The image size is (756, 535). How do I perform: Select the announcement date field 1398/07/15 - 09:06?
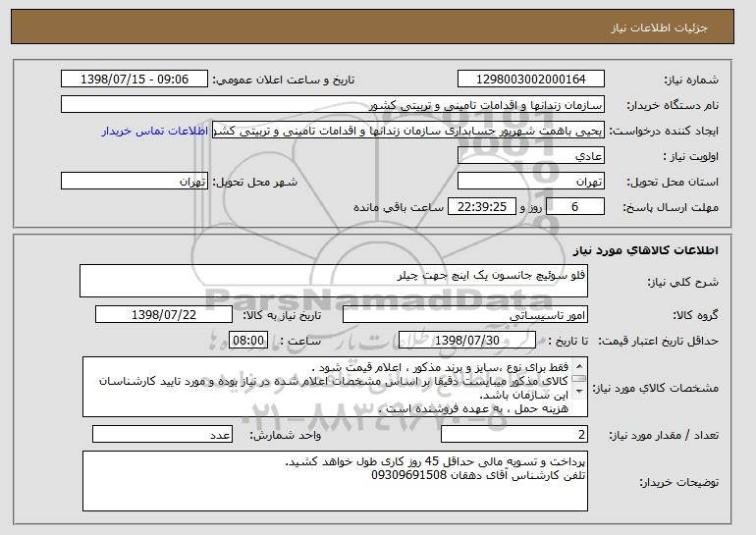(135, 80)
